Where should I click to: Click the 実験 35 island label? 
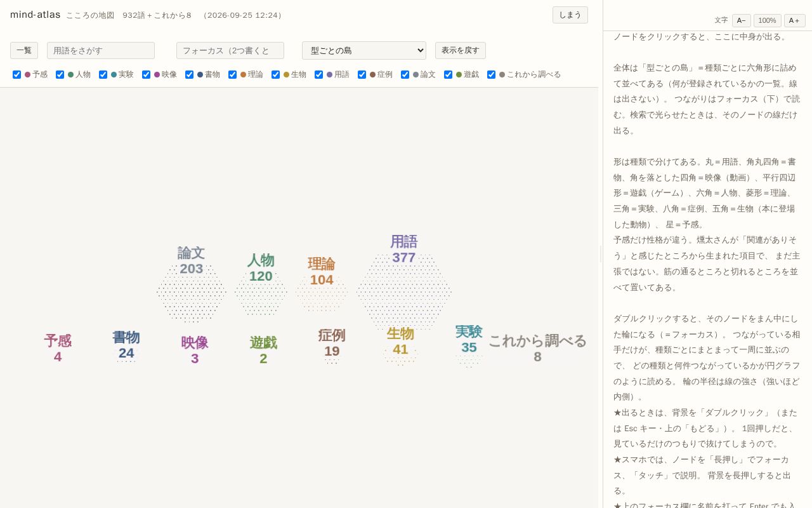pyautogui.click(x=469, y=339)
